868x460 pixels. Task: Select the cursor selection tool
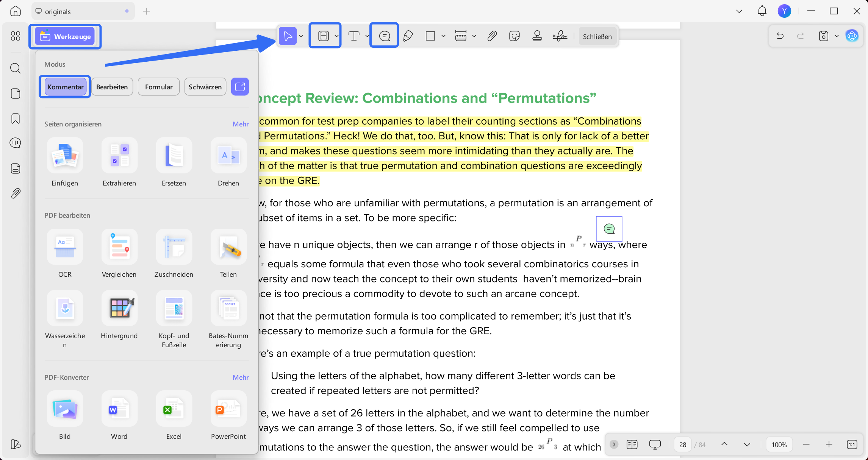pos(288,36)
